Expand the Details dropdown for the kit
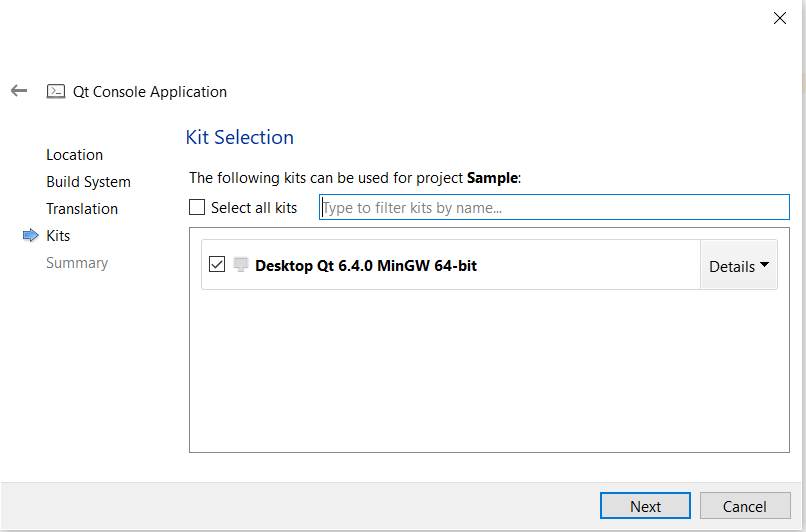This screenshot has width=806, height=532. click(x=738, y=266)
